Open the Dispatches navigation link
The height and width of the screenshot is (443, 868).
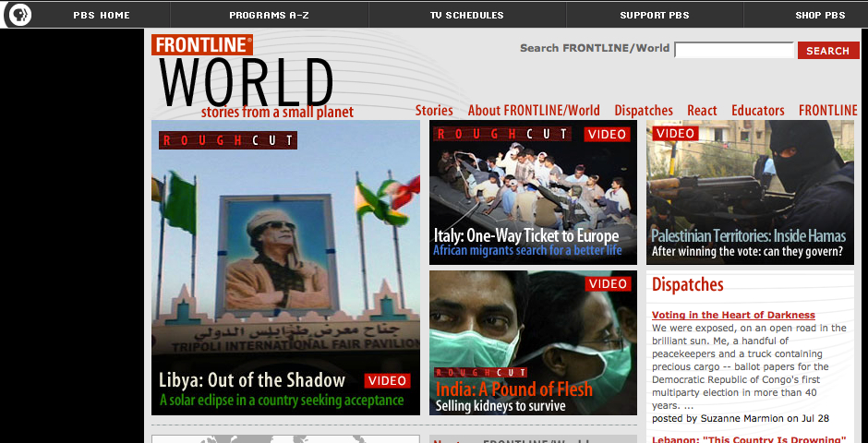[644, 111]
